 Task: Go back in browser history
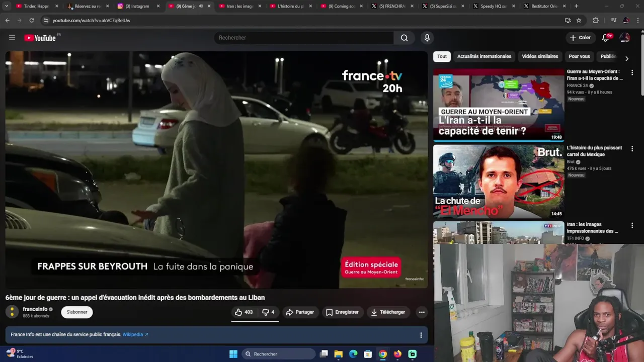[x=7, y=20]
